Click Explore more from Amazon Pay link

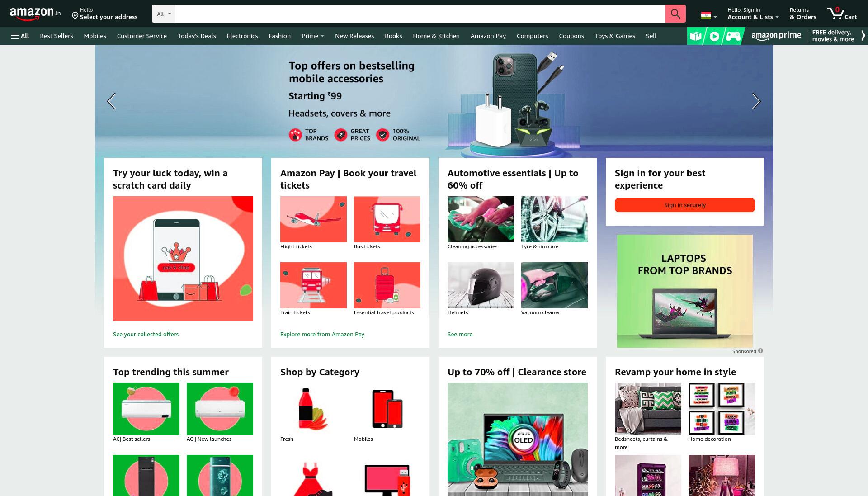(322, 334)
